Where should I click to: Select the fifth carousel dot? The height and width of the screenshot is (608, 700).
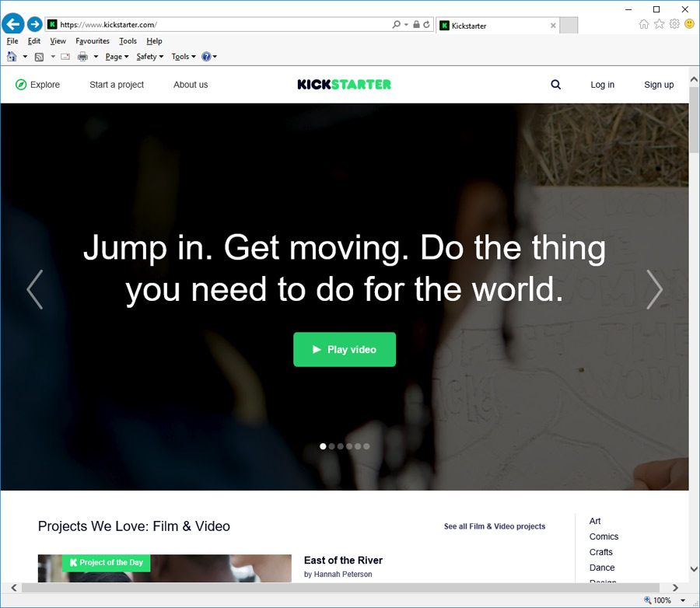coord(358,446)
